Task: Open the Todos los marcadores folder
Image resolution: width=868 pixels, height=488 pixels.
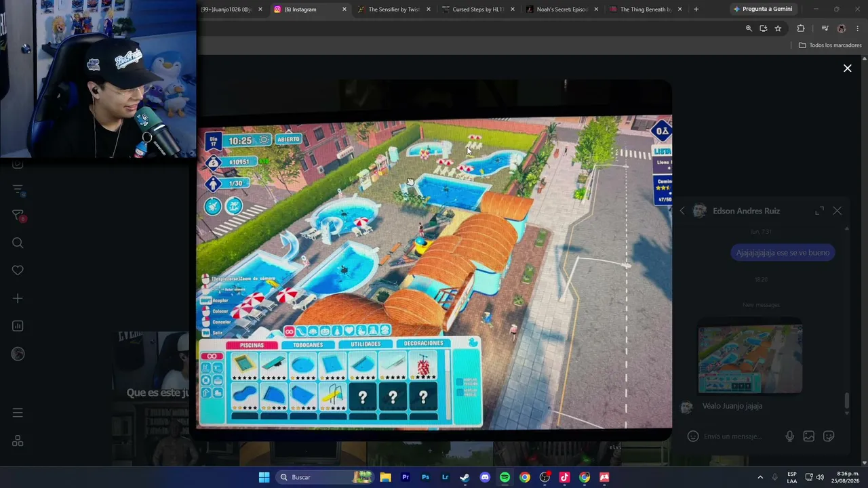Action: (x=830, y=45)
